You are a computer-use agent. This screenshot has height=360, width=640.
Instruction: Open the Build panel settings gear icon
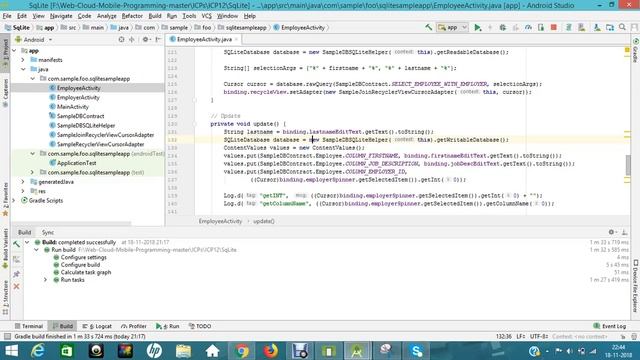click(x=612, y=232)
